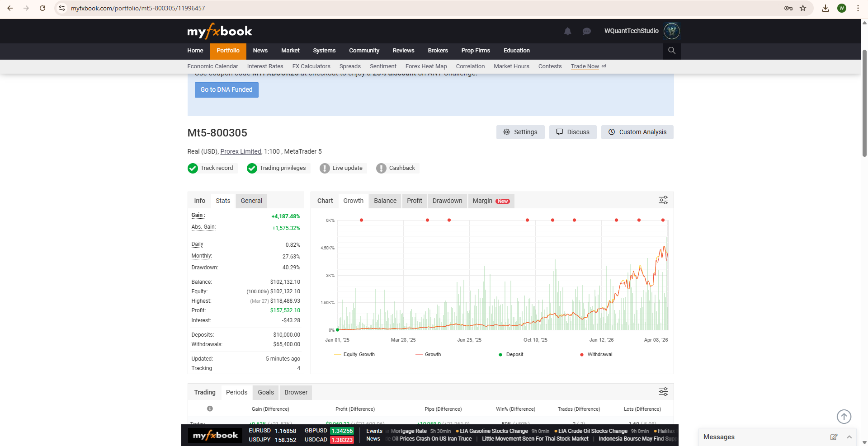Click the WQuantTechStudio profile avatar
Screen dimensions: 868x446
coord(672,31)
